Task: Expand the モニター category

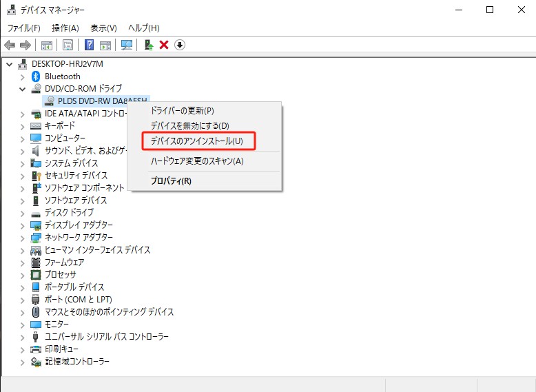Action: pyautogui.click(x=23, y=324)
